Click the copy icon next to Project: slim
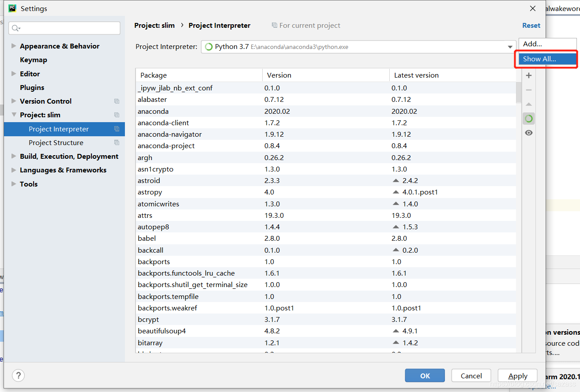 coord(117,115)
